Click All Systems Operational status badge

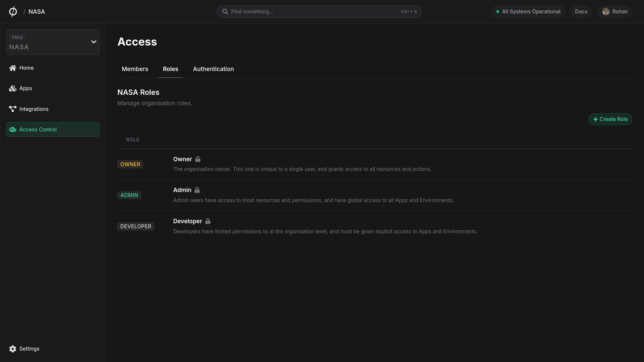click(x=528, y=12)
